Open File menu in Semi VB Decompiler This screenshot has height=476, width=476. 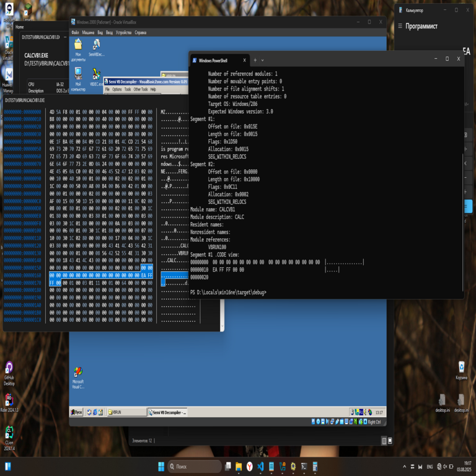107,89
